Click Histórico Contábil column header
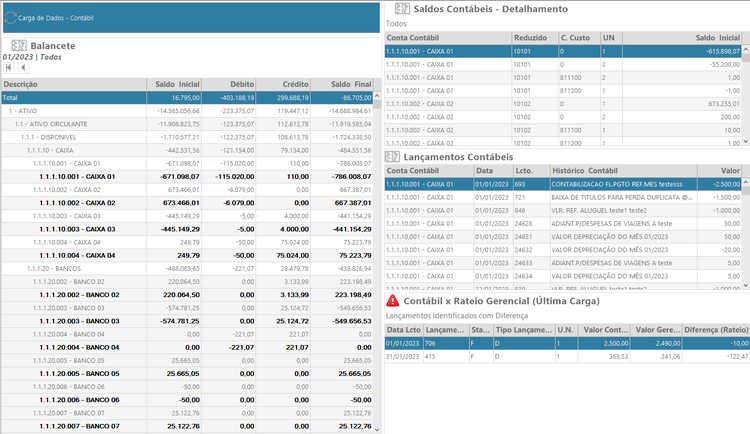The width and height of the screenshot is (750, 434). point(623,170)
